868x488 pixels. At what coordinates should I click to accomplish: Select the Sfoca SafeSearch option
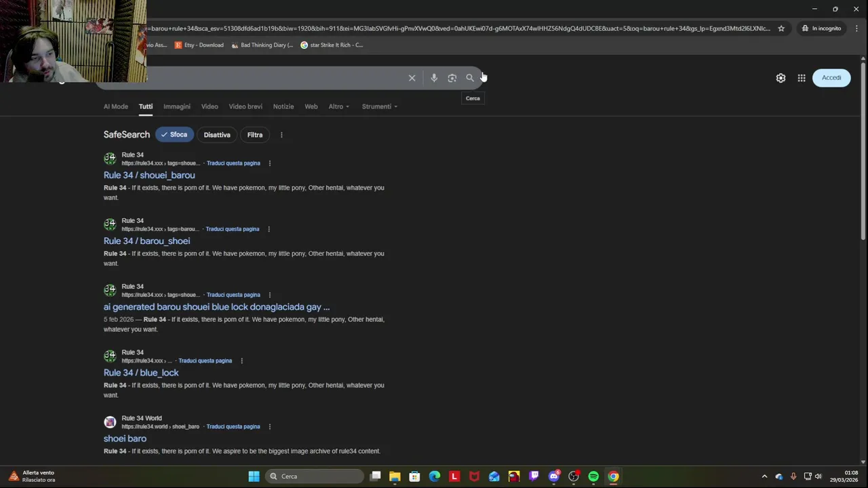point(174,135)
